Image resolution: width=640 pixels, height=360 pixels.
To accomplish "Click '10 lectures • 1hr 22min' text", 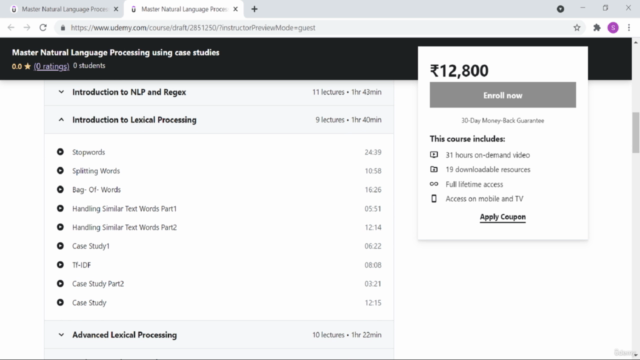I will [347, 335].
